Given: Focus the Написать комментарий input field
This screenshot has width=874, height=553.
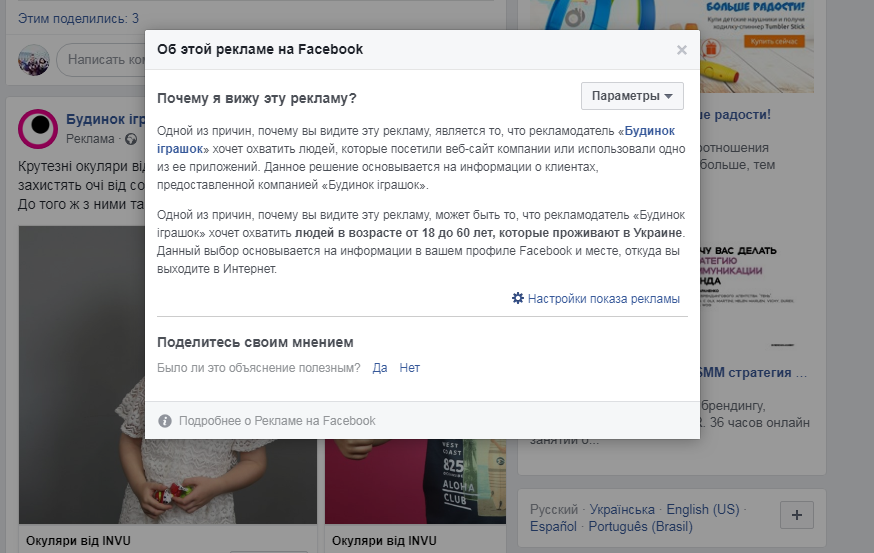Looking at the screenshot, I should pos(101,60).
